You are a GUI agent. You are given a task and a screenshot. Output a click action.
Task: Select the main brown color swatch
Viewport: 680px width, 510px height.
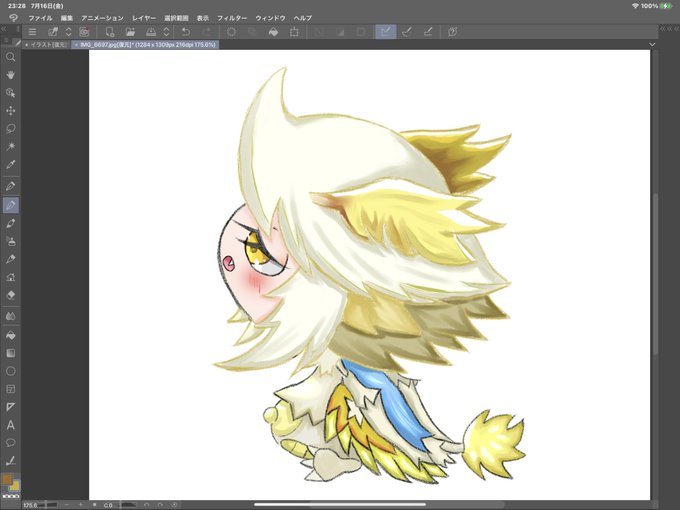tap(7, 479)
